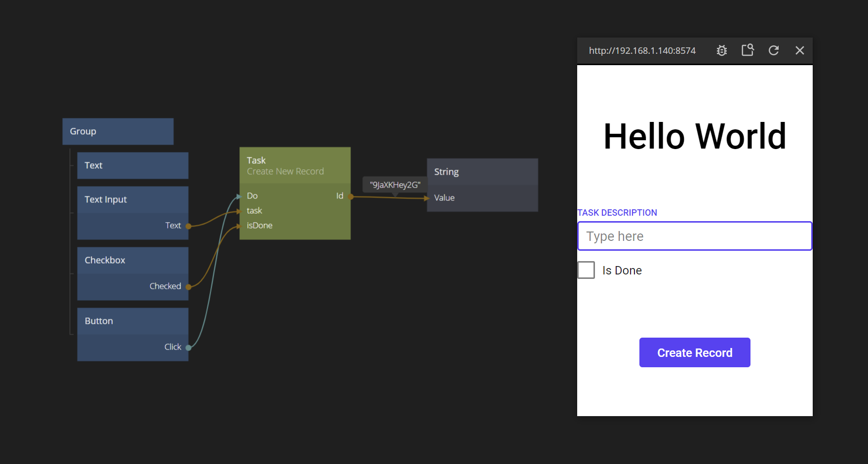868x464 pixels.
Task: Open the debug bug icon in preview toolbar
Action: (x=721, y=50)
